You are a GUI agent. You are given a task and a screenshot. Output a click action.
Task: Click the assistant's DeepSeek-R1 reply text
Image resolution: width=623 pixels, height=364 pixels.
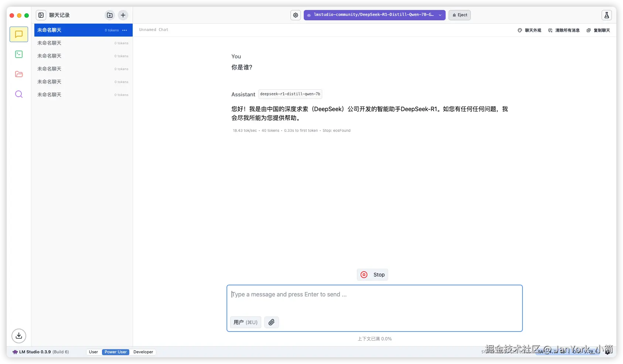(370, 114)
